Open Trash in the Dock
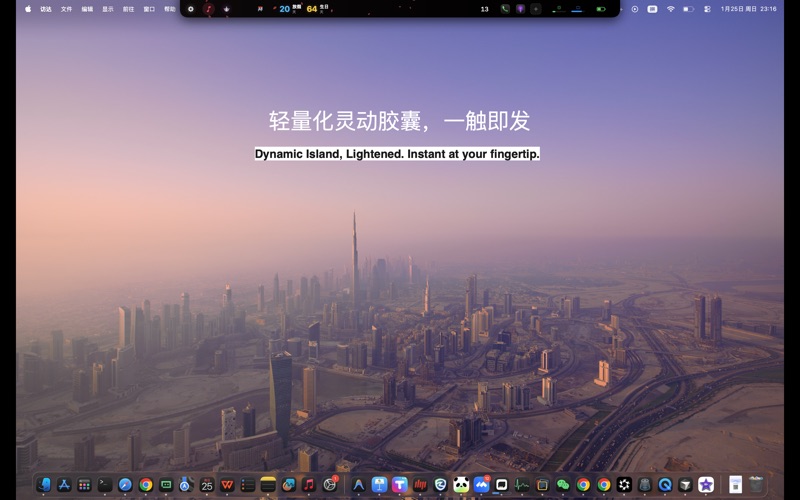 [757, 485]
